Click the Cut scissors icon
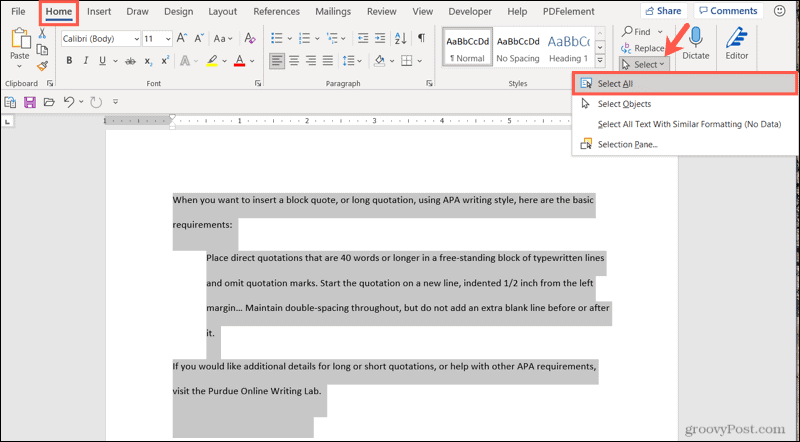 click(x=42, y=34)
